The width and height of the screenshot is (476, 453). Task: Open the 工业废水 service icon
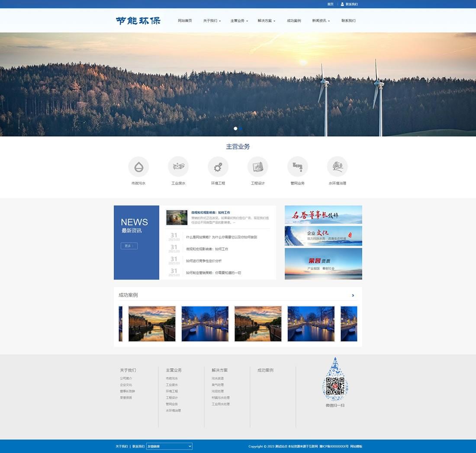click(x=178, y=167)
